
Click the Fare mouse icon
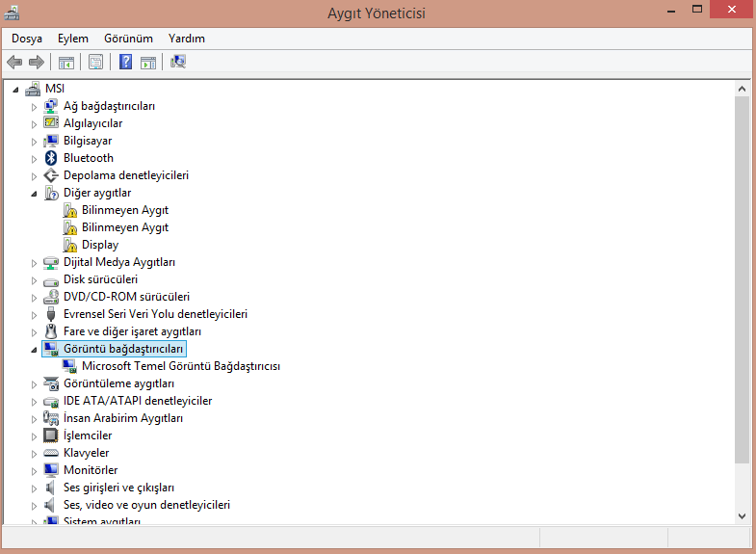tap(51, 331)
